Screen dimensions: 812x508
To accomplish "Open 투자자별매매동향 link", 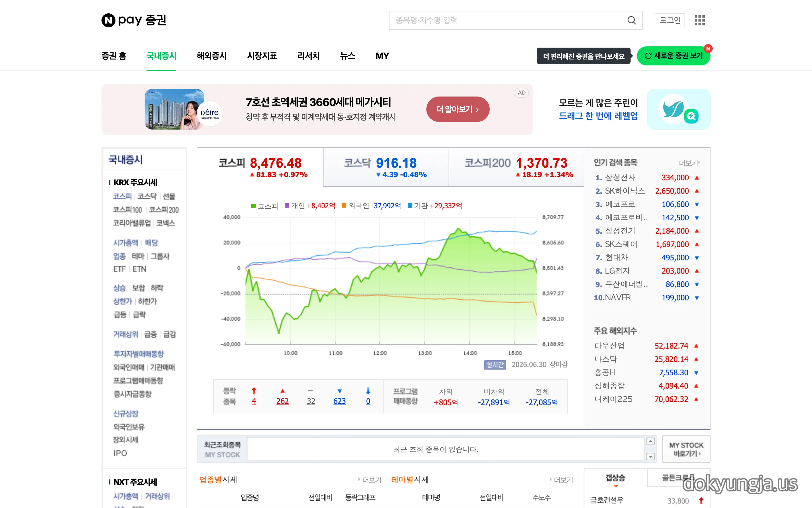I will [x=139, y=354].
